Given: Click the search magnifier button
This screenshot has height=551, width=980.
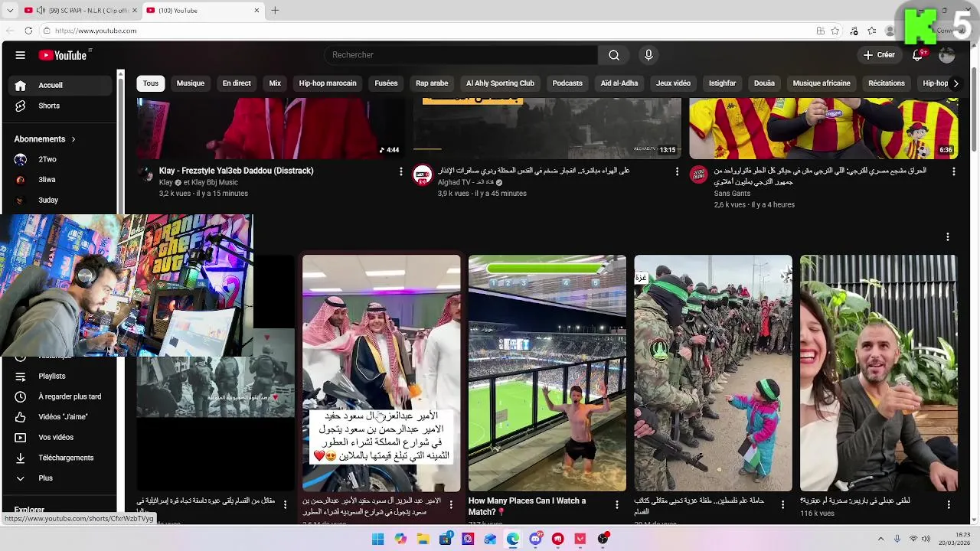Looking at the screenshot, I should coord(614,55).
